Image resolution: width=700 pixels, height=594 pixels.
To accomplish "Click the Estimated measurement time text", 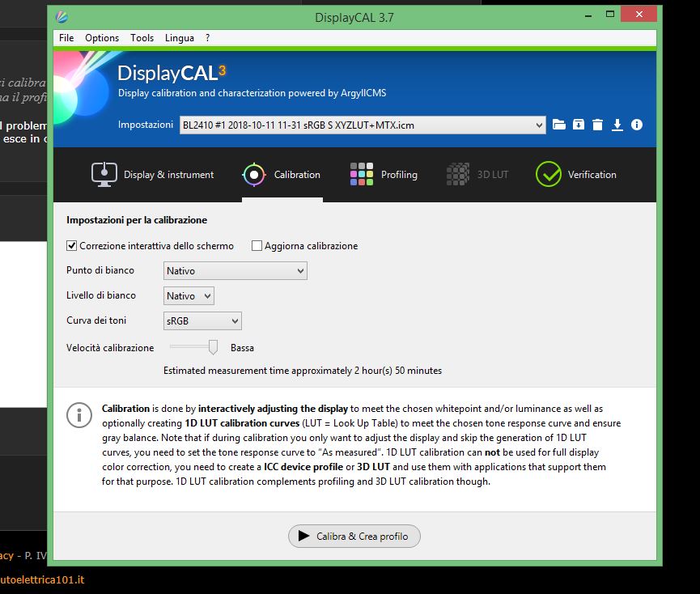I will [303, 371].
